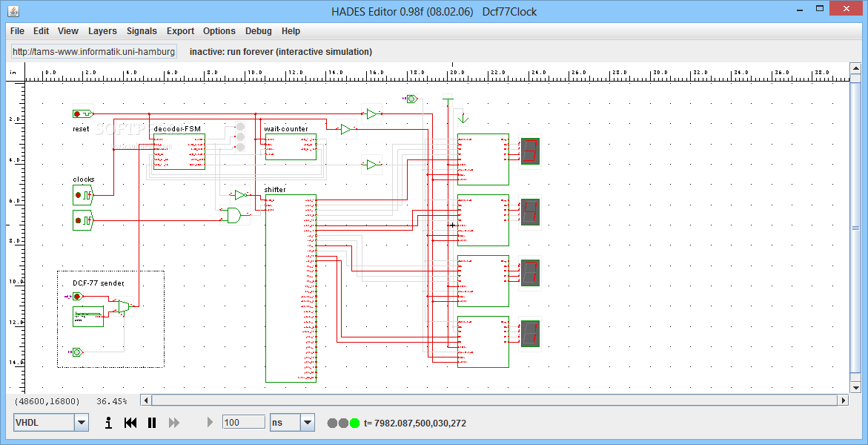868x445 pixels.
Task: Open the Debug menu
Action: click(x=259, y=31)
